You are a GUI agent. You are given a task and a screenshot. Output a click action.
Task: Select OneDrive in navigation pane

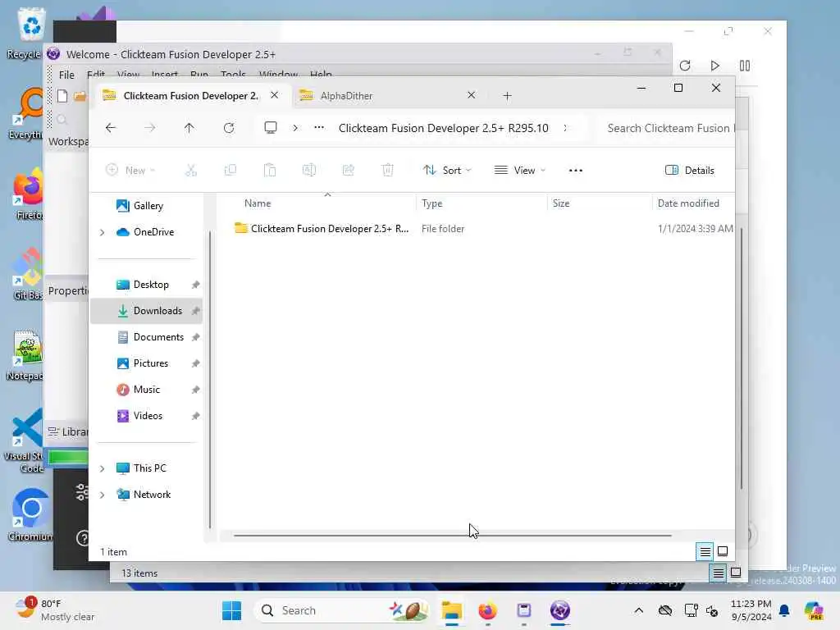(153, 232)
